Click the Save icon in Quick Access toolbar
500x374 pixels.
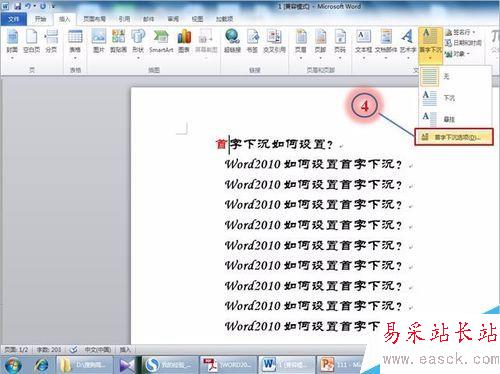click(17, 6)
